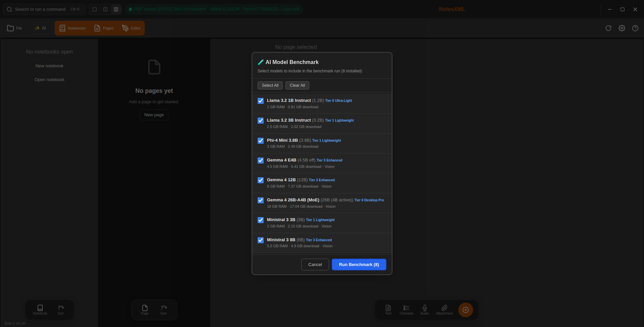Screen dimensions: 644x327
Task: Click the New notebook button
Action: pos(49,66)
